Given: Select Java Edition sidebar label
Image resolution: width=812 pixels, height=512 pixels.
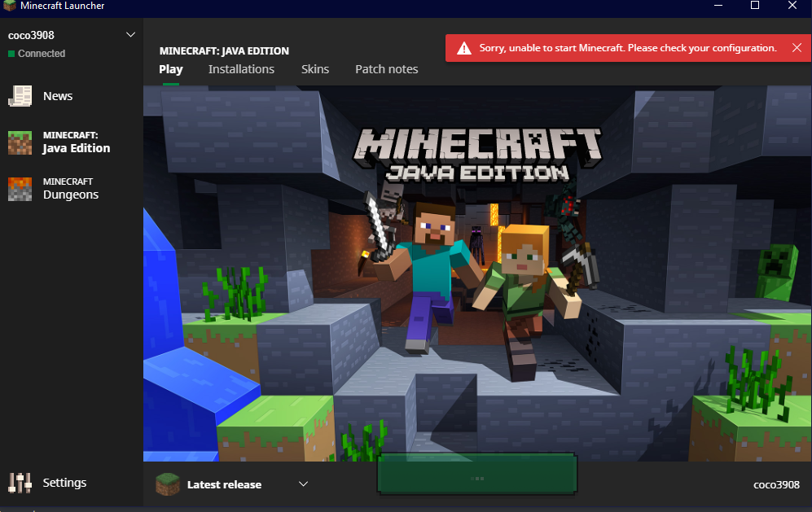Looking at the screenshot, I should point(76,149).
